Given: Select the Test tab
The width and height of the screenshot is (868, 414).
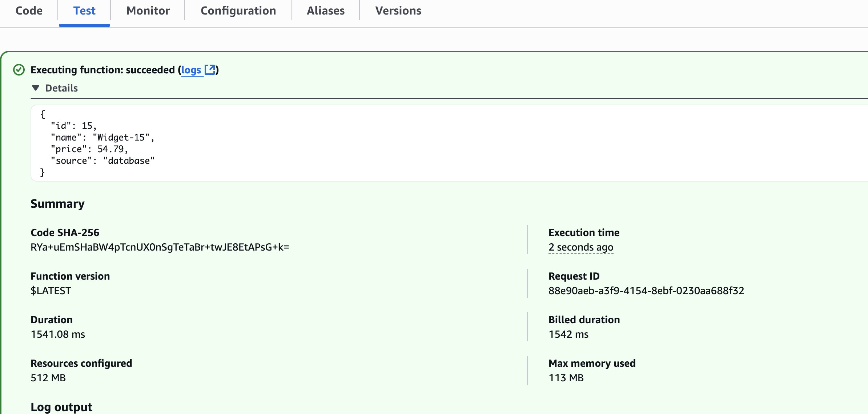Looking at the screenshot, I should 84,11.
